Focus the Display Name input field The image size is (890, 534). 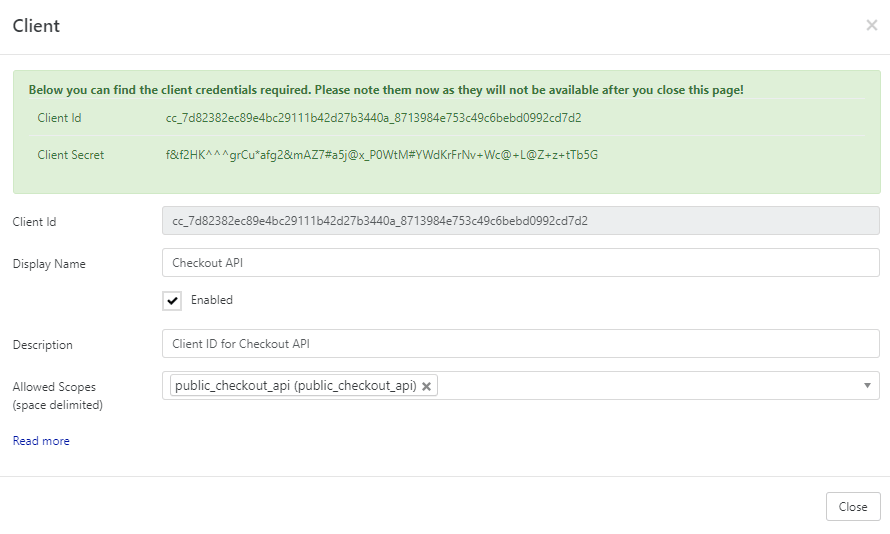pos(520,263)
